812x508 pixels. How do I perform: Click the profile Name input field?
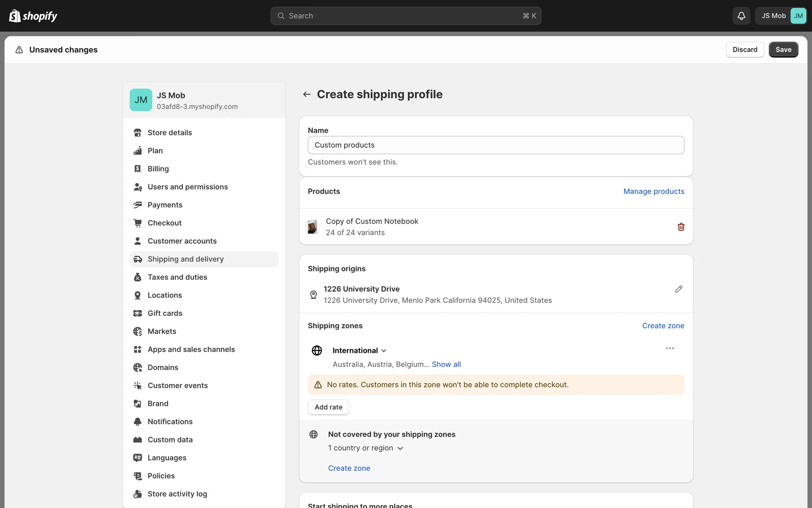coord(496,145)
